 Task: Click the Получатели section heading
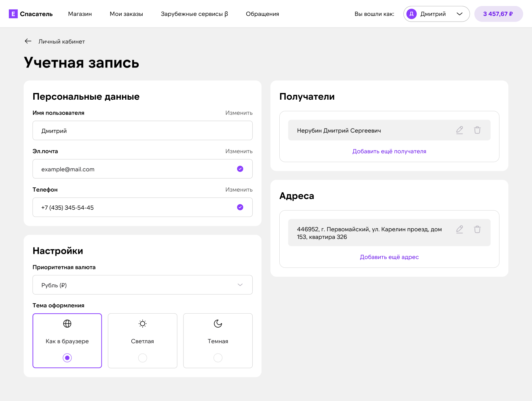tap(307, 97)
